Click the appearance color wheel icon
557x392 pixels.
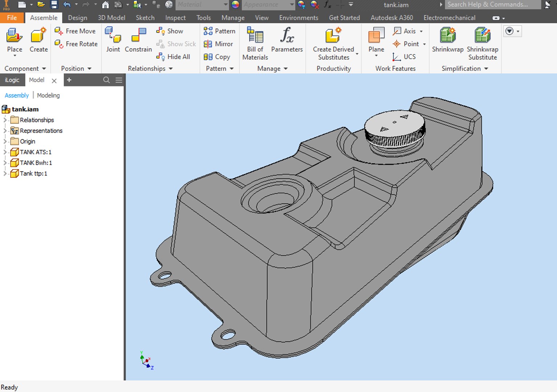click(236, 5)
